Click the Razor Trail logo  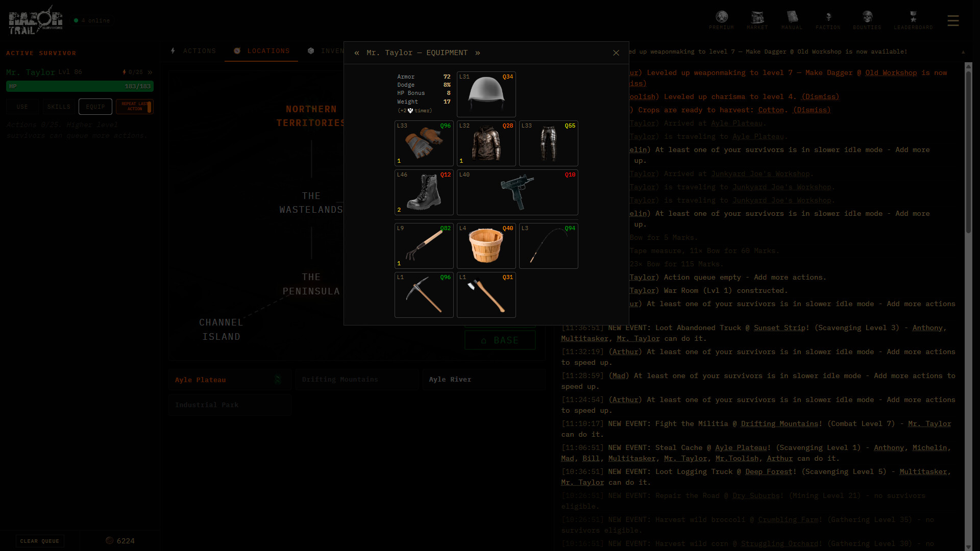35,20
